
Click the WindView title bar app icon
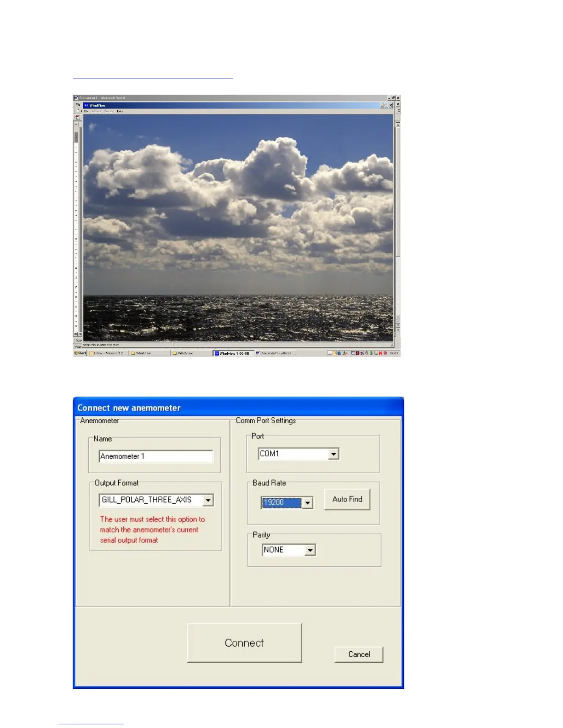86,105
